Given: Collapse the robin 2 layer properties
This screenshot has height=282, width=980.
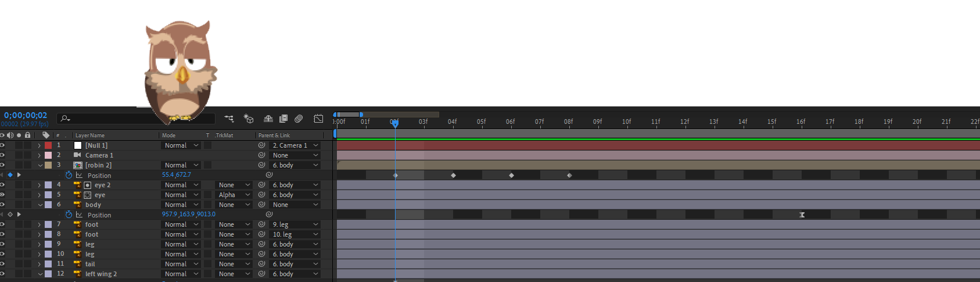Looking at the screenshot, I should click(40, 165).
